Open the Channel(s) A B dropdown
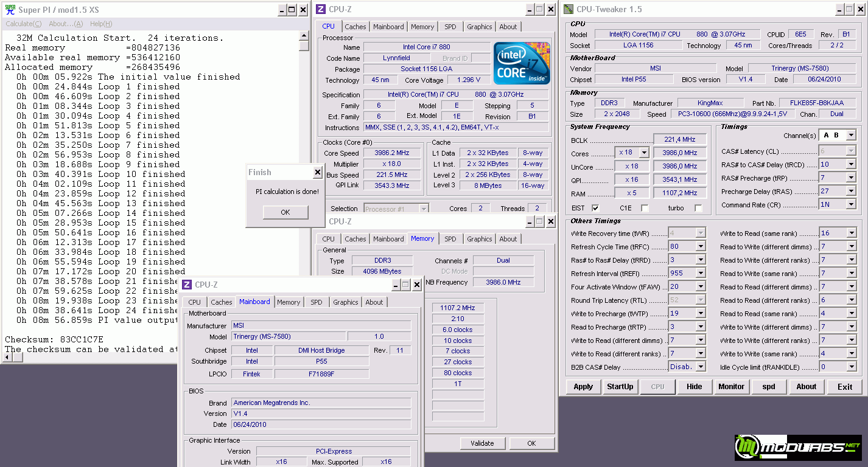The image size is (868, 467). 851,135
